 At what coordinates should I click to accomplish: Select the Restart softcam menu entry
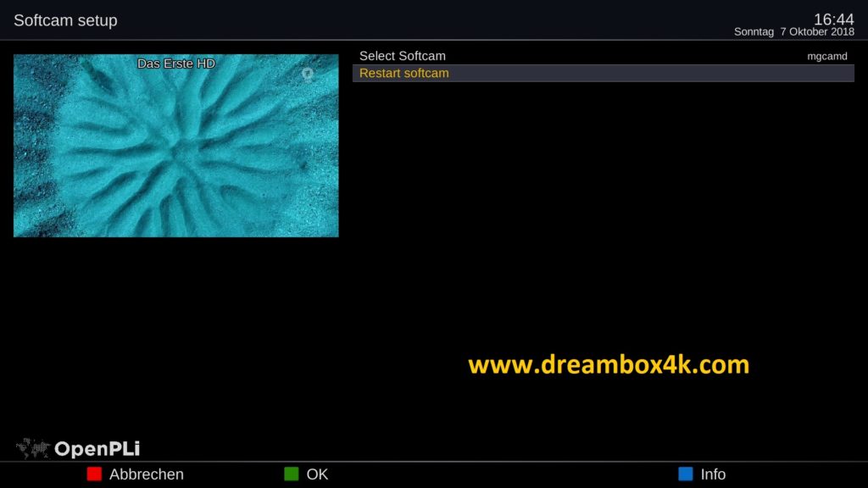click(603, 73)
